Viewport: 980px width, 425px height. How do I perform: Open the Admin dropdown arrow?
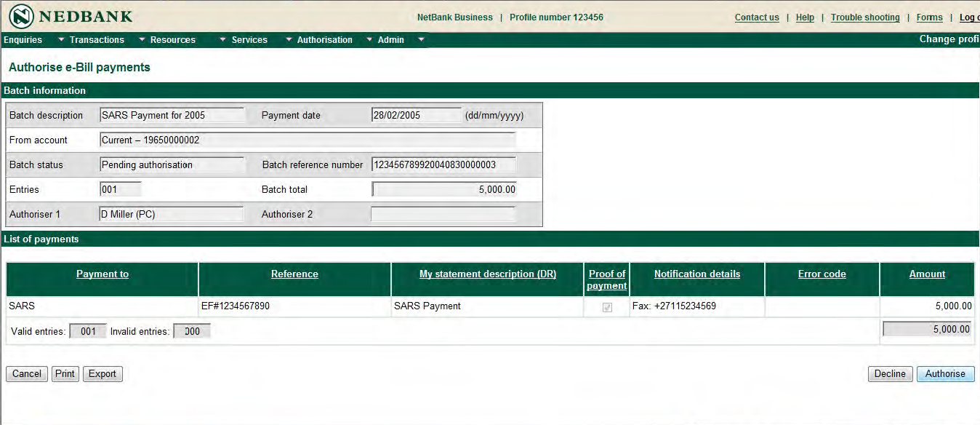(421, 40)
